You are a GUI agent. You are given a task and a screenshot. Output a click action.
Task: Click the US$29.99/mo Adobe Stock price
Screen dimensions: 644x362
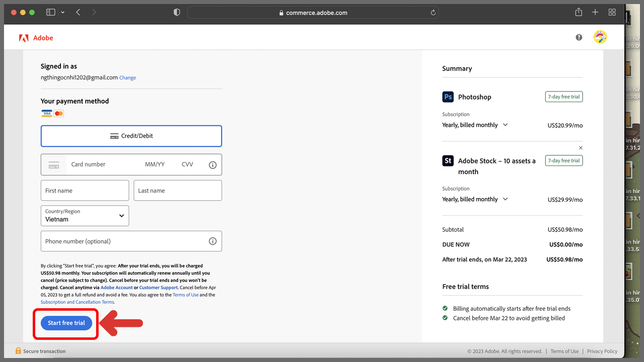(565, 200)
